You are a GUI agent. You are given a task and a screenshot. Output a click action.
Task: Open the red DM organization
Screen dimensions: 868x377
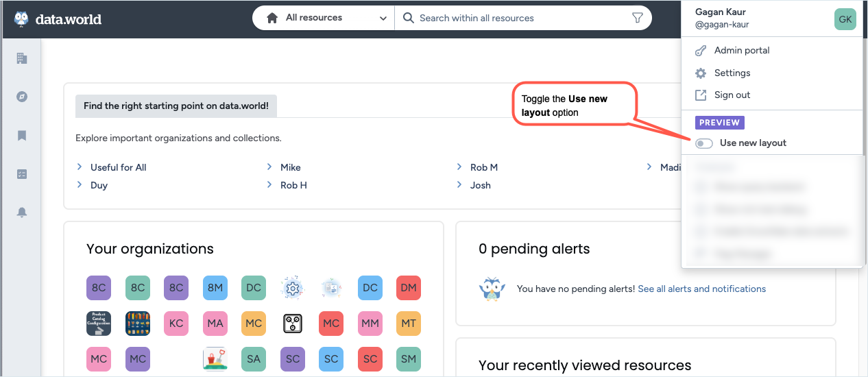(x=409, y=288)
